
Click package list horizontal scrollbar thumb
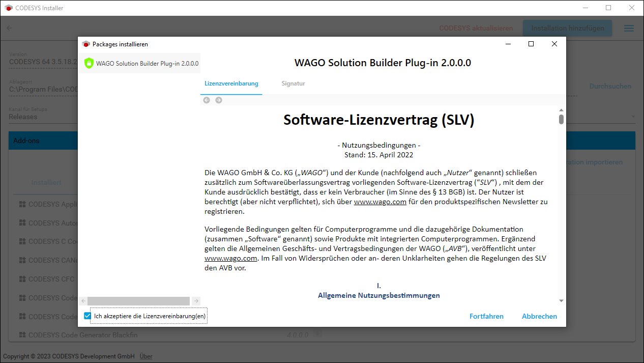click(x=138, y=301)
